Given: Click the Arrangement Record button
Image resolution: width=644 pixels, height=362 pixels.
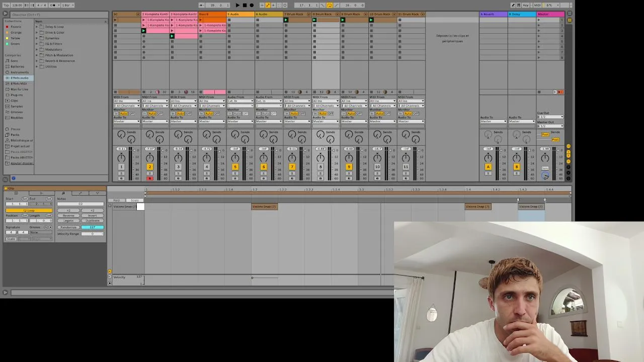Looking at the screenshot, I should (x=252, y=5).
